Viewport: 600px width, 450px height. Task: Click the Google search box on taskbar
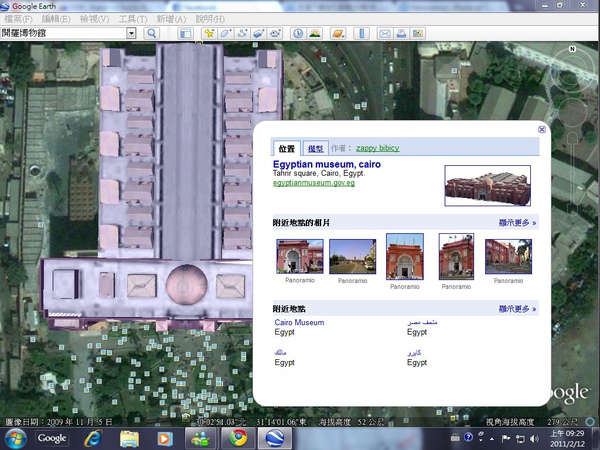52,438
